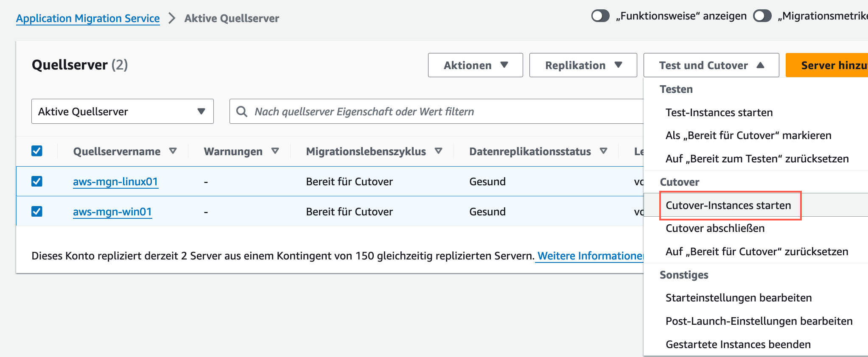
Task: Collapse the Test und Cutover dropdown
Action: point(711,65)
